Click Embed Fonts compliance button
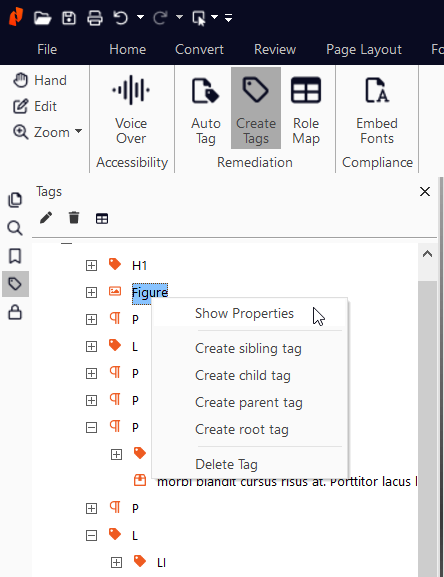Screen dimensions: 444x577 (x=377, y=109)
